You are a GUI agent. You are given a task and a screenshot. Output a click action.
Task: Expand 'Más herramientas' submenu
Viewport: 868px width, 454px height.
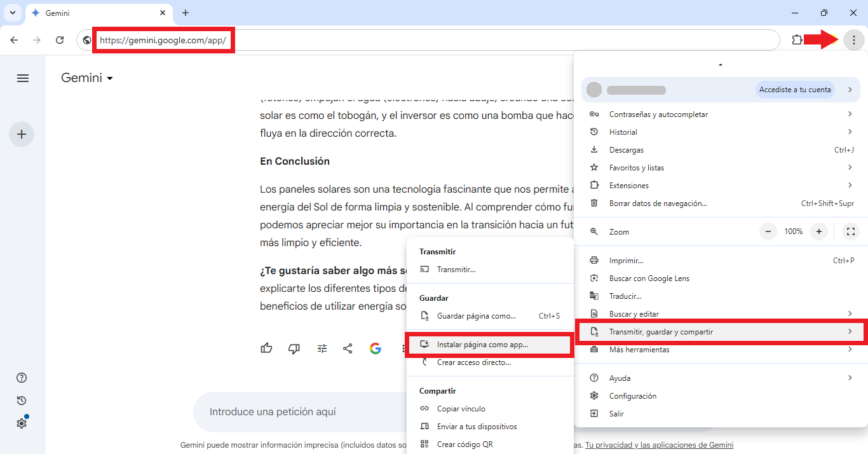(x=721, y=350)
